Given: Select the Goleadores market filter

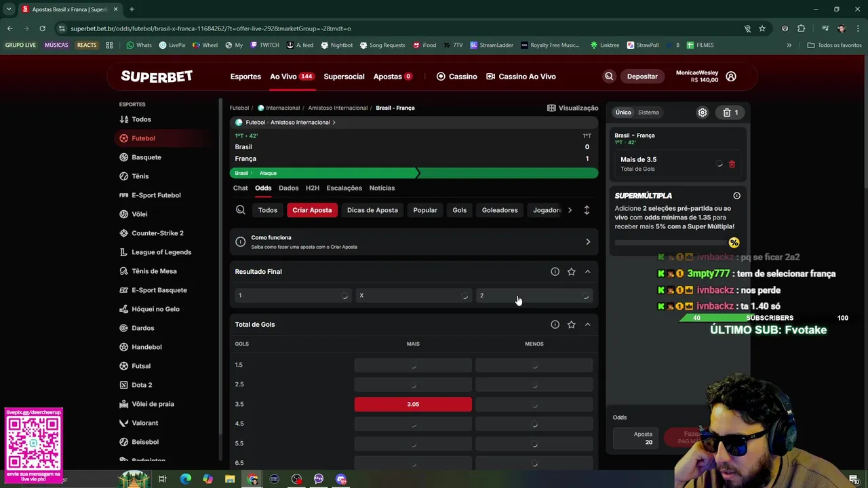Looking at the screenshot, I should (x=500, y=210).
